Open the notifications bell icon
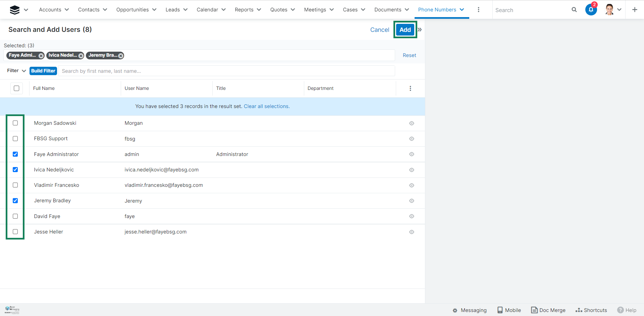This screenshot has width=644, height=316. 591,10
